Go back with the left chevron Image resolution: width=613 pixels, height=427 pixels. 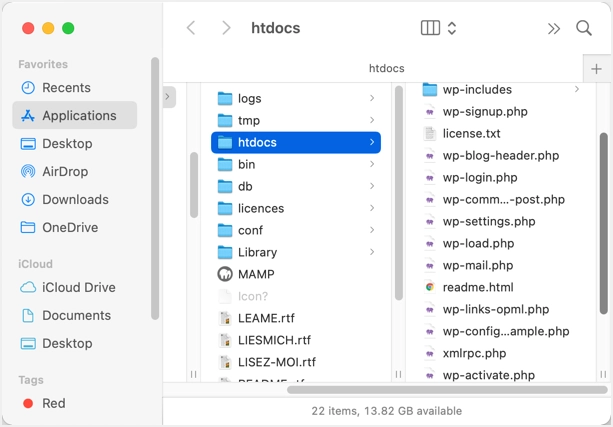coord(191,29)
